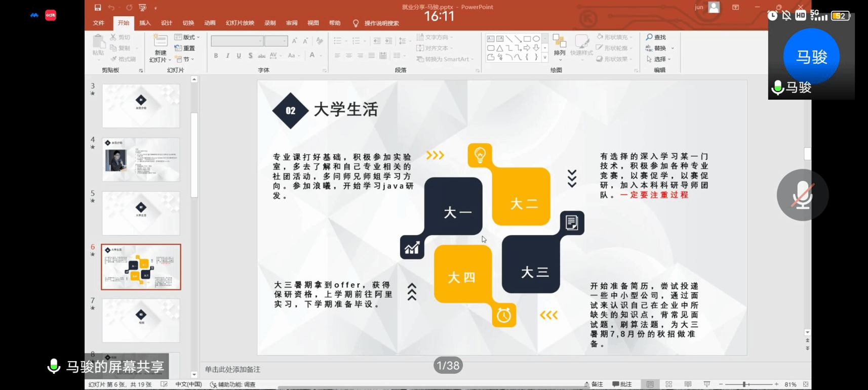868x390 pixels.
Task: Click the start-from-beginning slideshow icon in title bar
Action: point(143,8)
